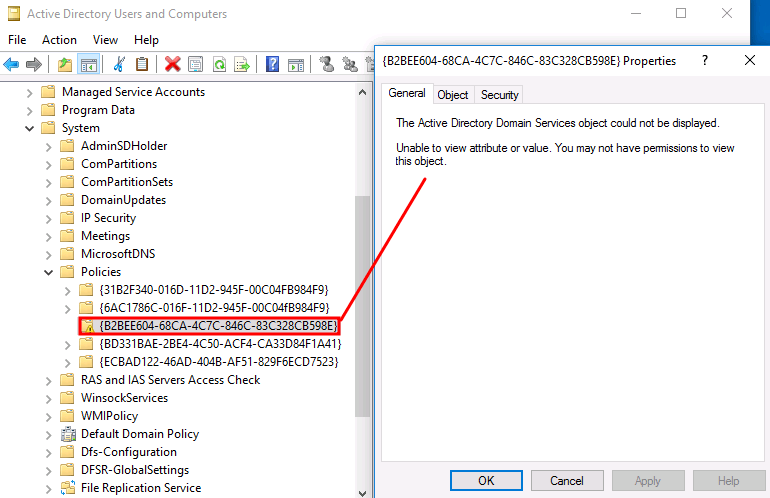This screenshot has height=498, width=770.
Task: Expand the IP Security node
Action: click(48, 219)
